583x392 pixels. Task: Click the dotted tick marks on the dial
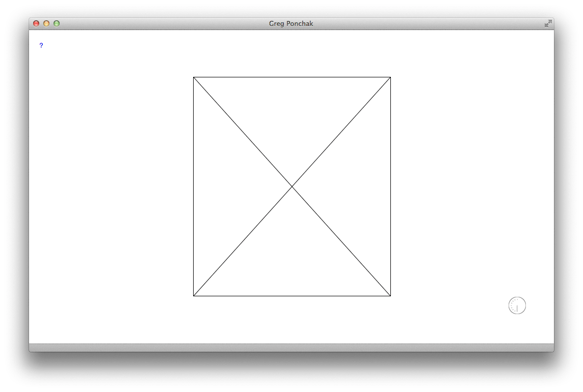512,303
